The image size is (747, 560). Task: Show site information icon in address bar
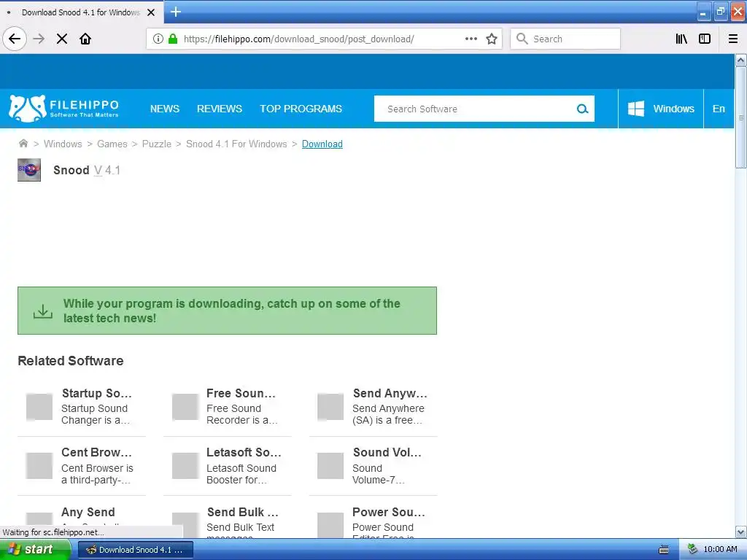pyautogui.click(x=158, y=39)
